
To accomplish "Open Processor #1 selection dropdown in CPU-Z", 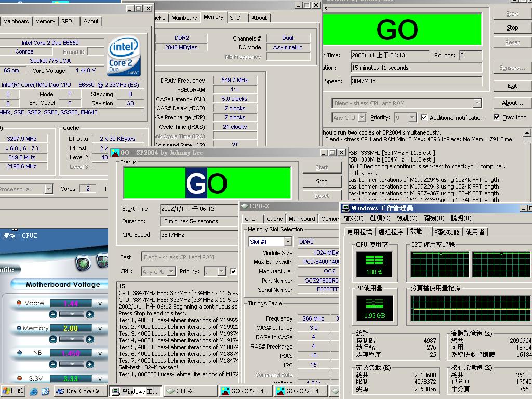I will point(48,189).
